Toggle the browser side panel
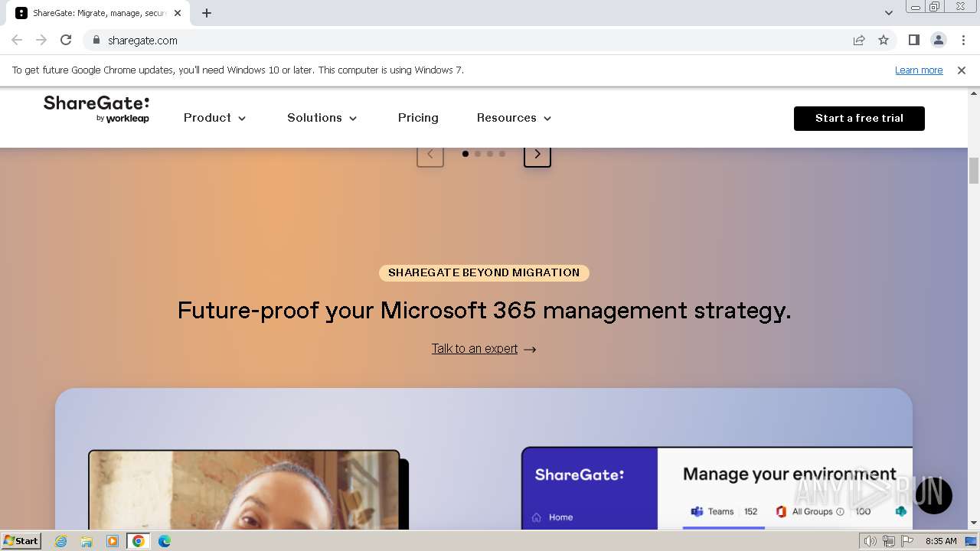 click(913, 41)
